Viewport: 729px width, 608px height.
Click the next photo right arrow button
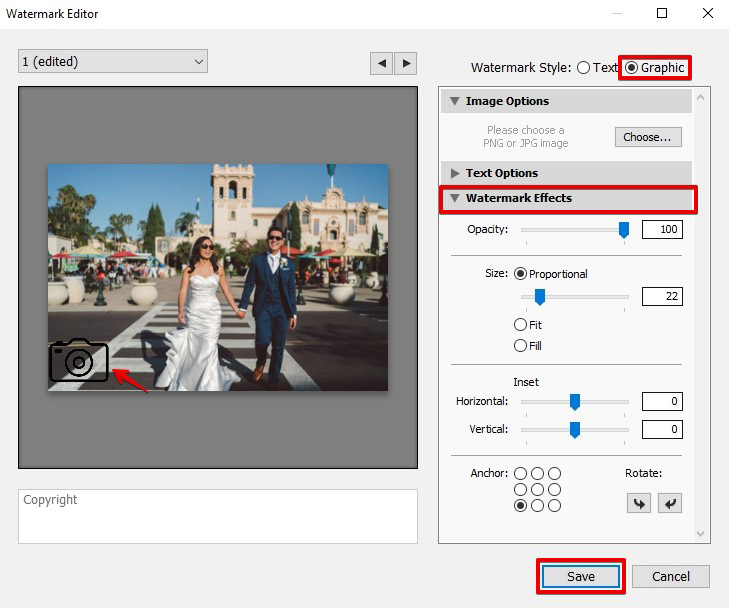point(405,63)
